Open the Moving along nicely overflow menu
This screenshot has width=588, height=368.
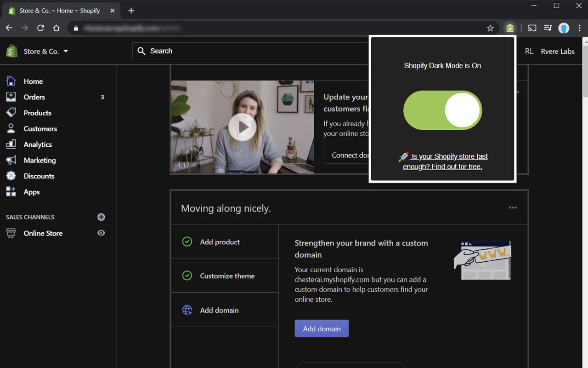(x=513, y=207)
